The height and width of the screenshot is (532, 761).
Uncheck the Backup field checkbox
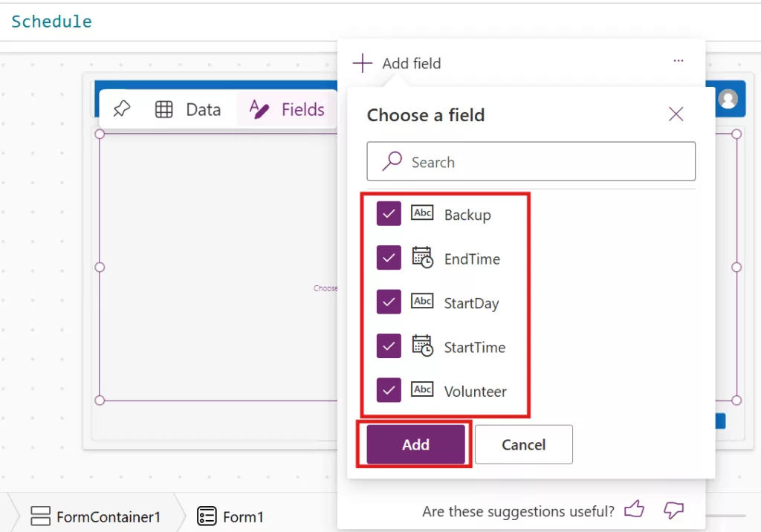[x=389, y=214]
